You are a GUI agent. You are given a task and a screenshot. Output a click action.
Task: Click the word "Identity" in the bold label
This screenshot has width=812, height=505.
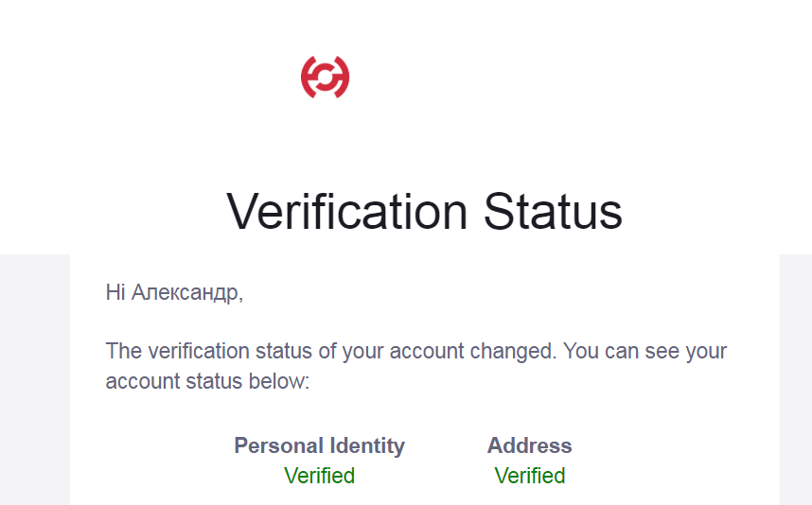tap(368, 446)
